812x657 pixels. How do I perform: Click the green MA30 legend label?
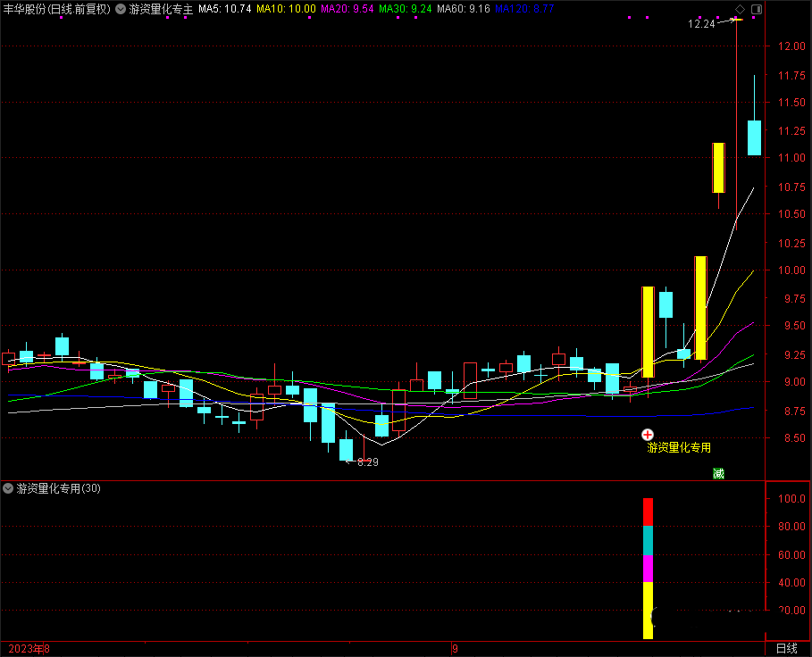(x=406, y=9)
